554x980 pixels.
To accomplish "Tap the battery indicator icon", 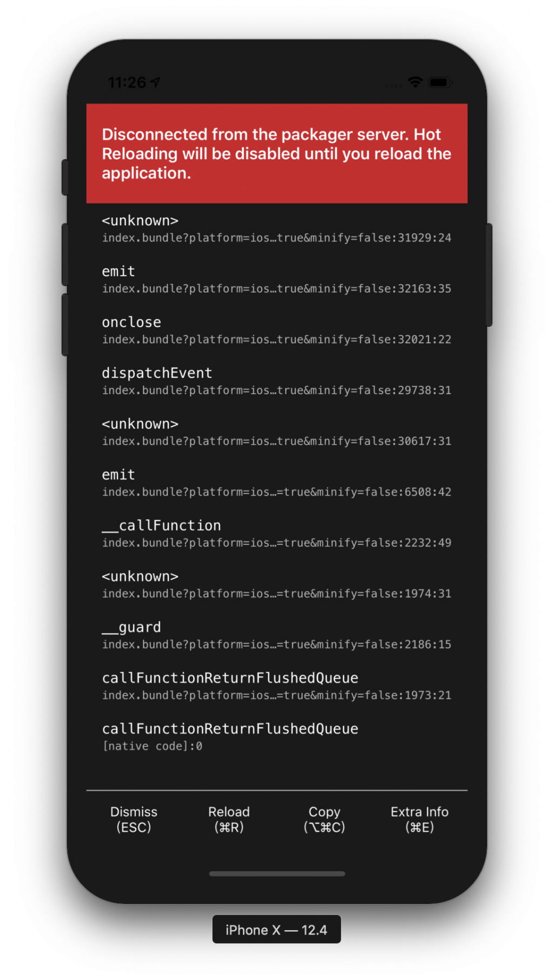I will pos(440,82).
